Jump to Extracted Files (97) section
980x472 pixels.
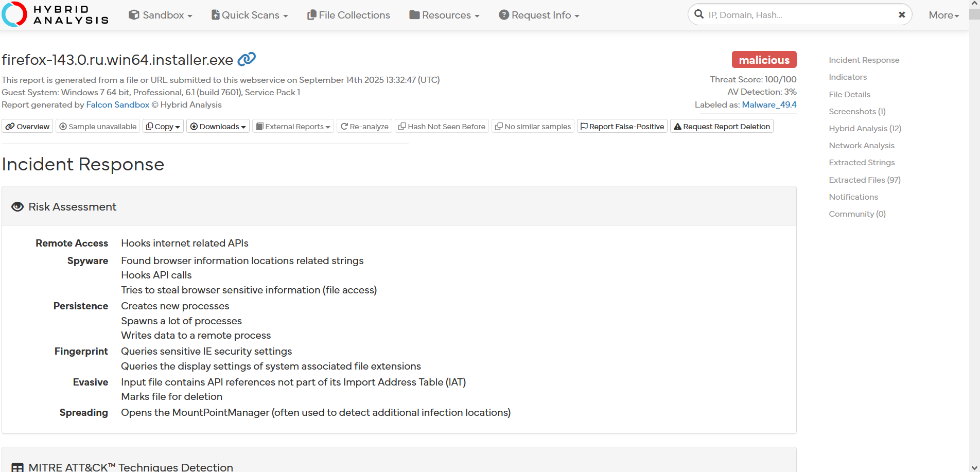point(865,180)
